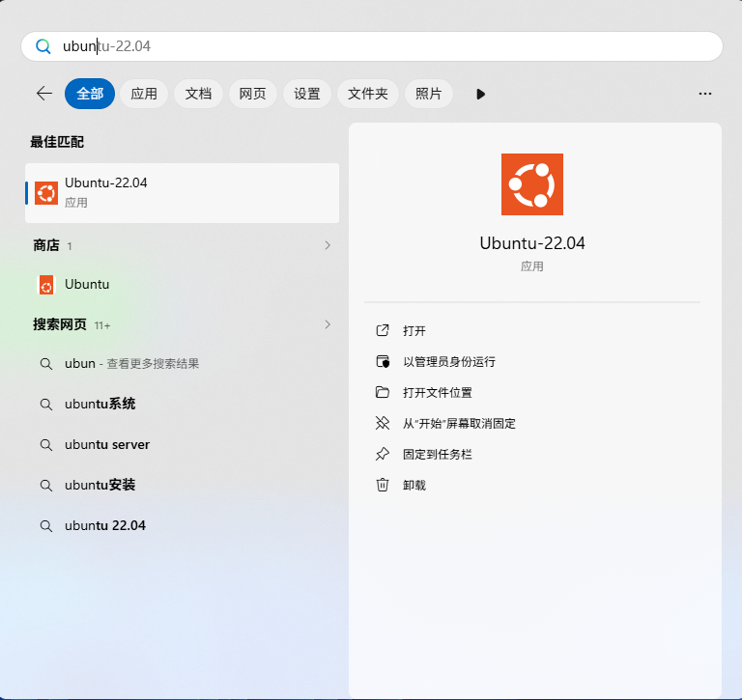The height and width of the screenshot is (700, 742).
Task: Click the shield icon to run as administrator
Action: pyautogui.click(x=383, y=361)
